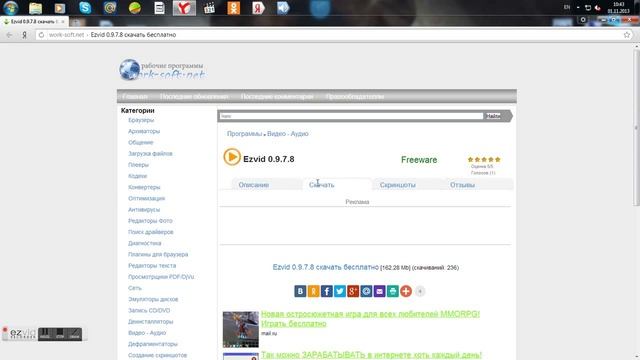Pause recording in Ezvid recorder widget
This screenshot has height=360, width=640.
[44, 334]
